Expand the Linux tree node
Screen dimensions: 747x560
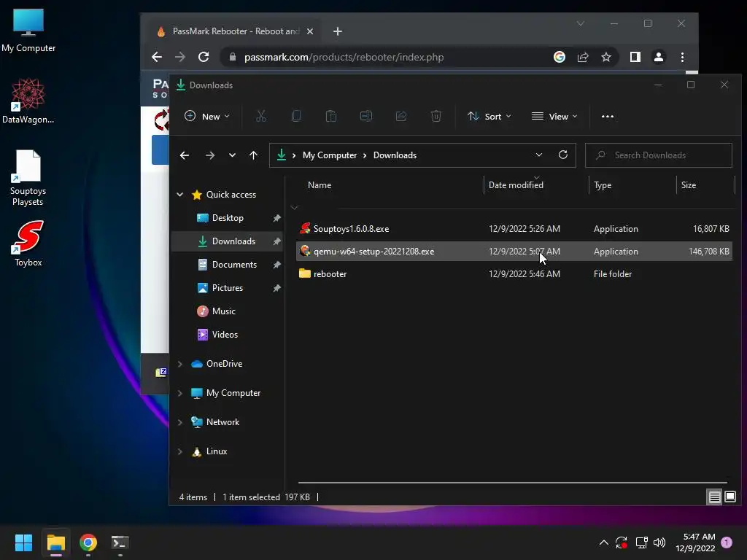point(180,451)
